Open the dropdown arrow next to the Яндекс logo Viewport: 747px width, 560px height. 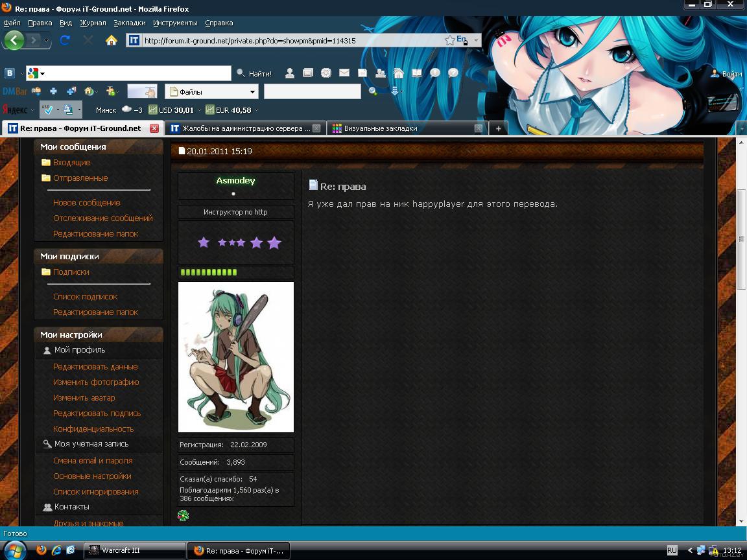[x=32, y=110]
